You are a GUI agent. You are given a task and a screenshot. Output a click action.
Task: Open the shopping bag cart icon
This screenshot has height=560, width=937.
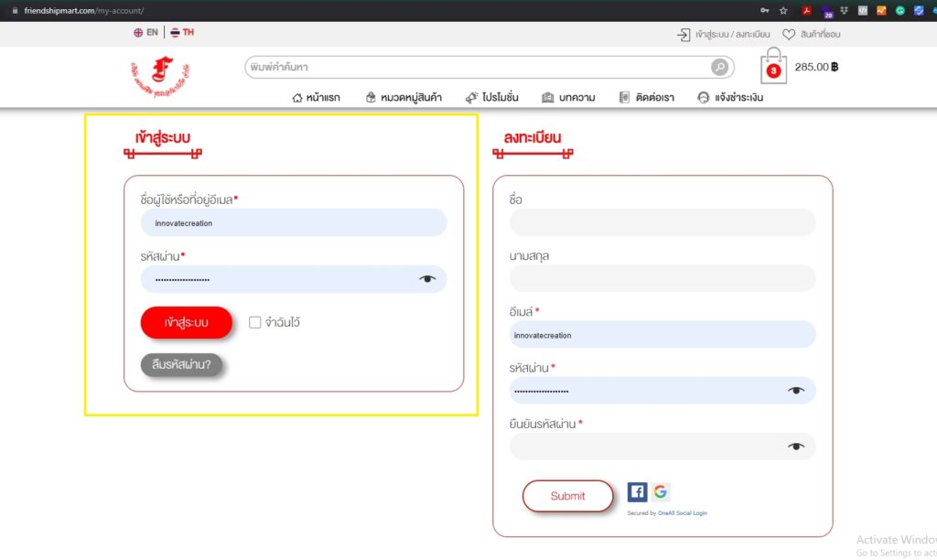click(x=773, y=68)
